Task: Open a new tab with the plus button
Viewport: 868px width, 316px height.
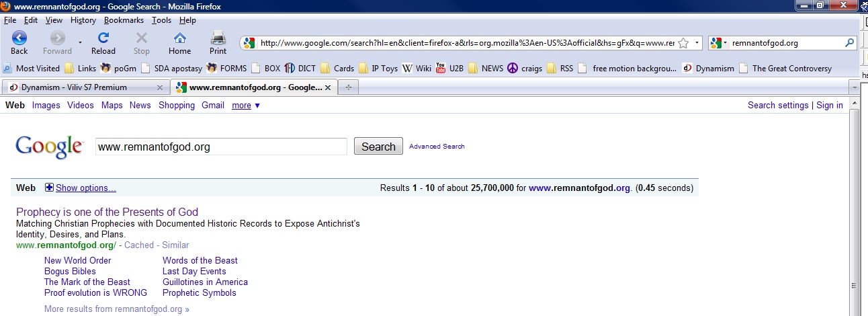Action: coord(348,87)
